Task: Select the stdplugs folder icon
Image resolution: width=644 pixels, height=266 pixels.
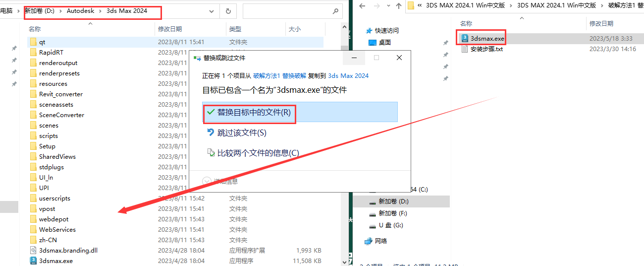Action: pyautogui.click(x=34, y=167)
